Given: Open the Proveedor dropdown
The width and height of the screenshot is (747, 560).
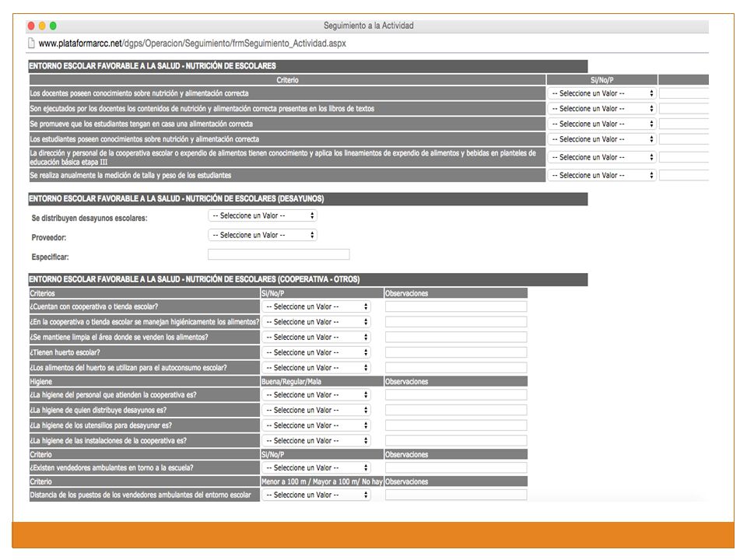Looking at the screenshot, I should click(x=262, y=235).
